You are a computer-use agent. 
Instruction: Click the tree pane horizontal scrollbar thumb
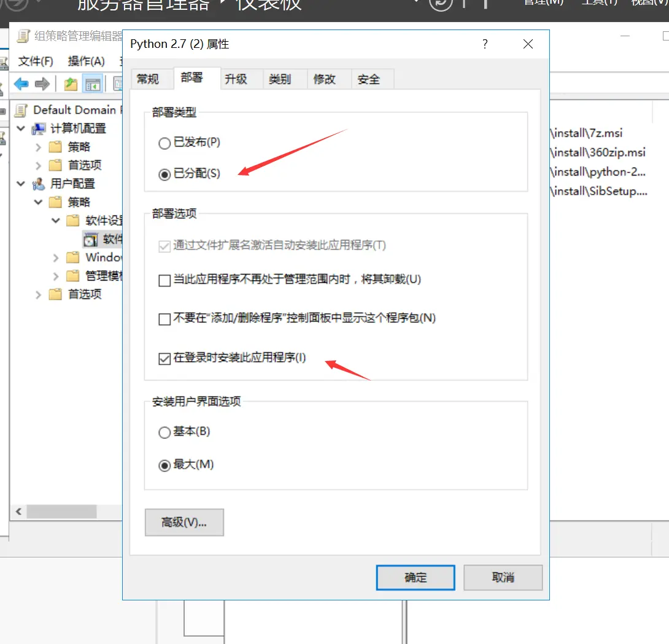(62, 511)
